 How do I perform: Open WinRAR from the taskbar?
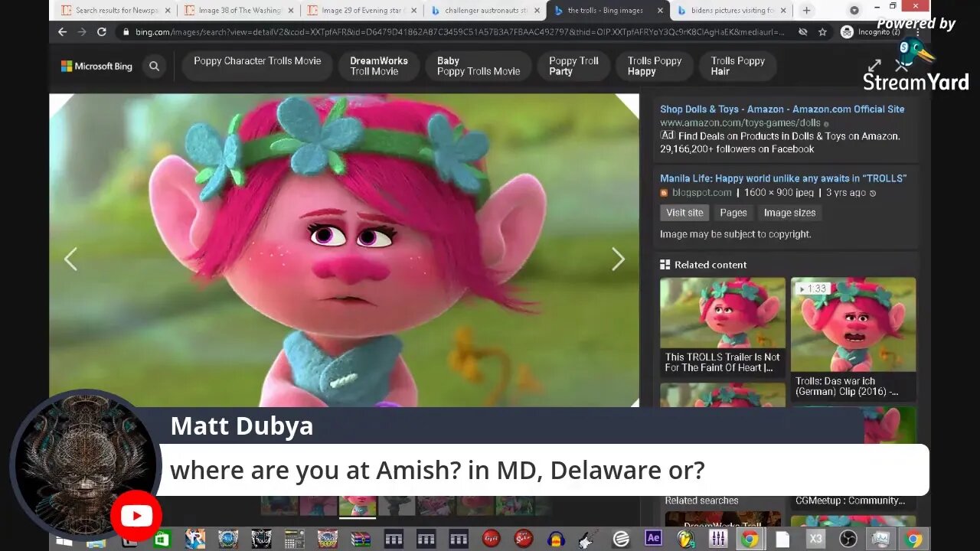(361, 540)
